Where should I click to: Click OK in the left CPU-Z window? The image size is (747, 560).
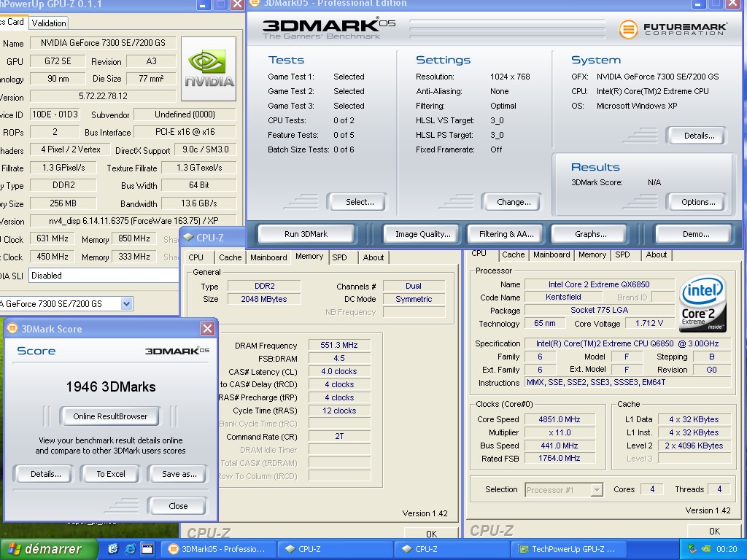(431, 533)
